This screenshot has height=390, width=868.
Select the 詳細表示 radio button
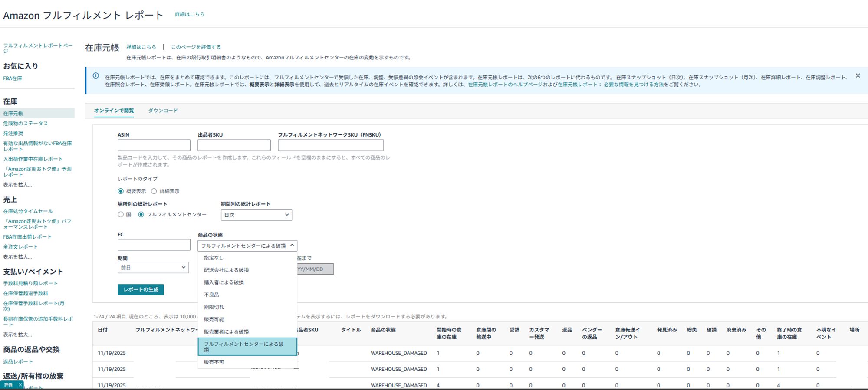154,191
